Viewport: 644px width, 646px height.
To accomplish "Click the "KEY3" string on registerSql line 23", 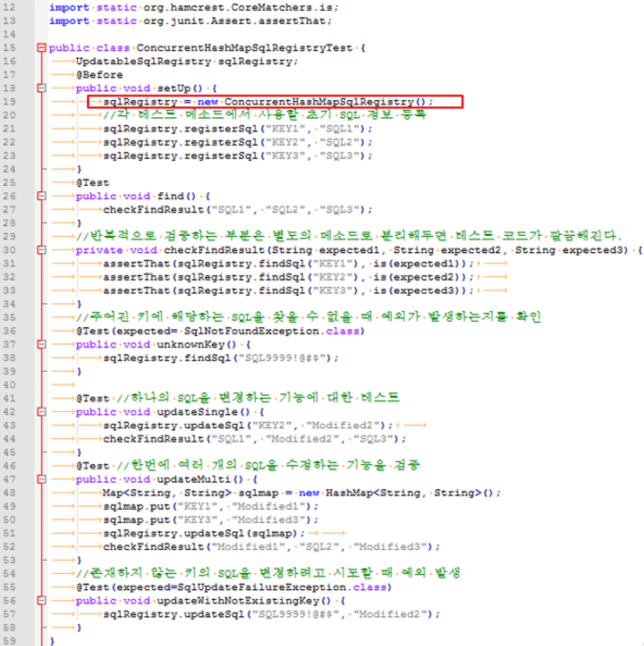I will (285, 155).
